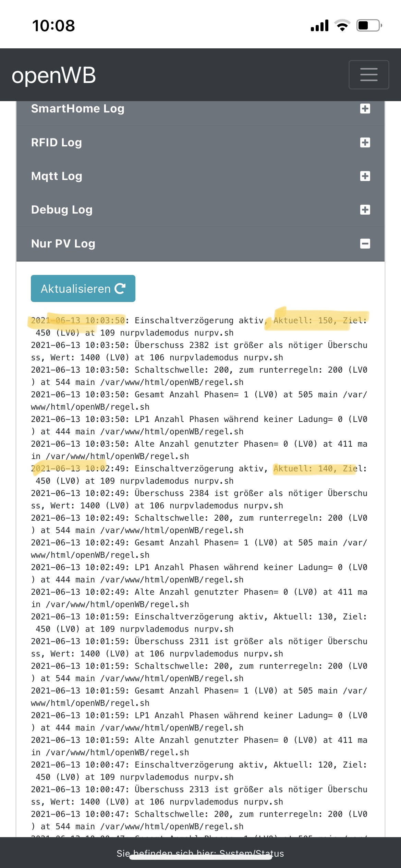Expand the RFID Log section

[200, 142]
